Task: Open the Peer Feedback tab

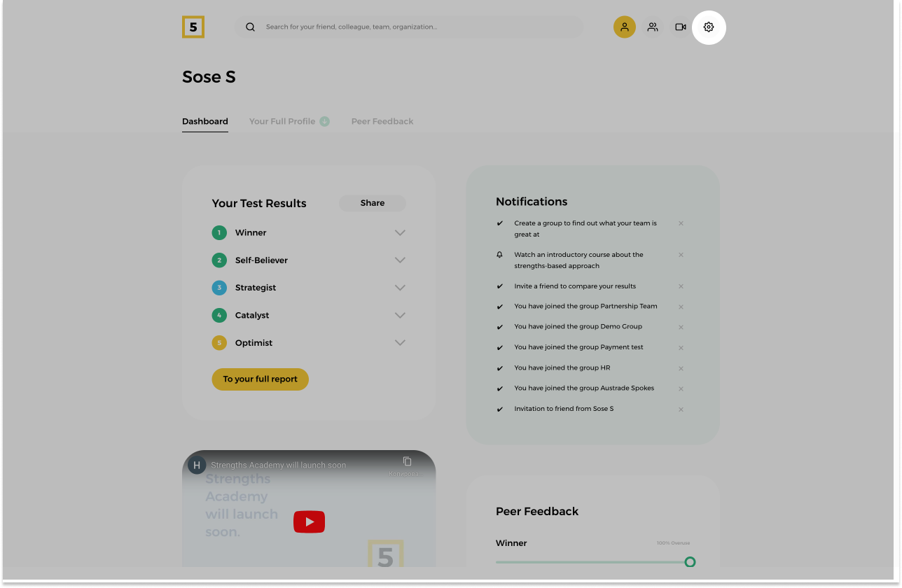Action: [x=382, y=121]
